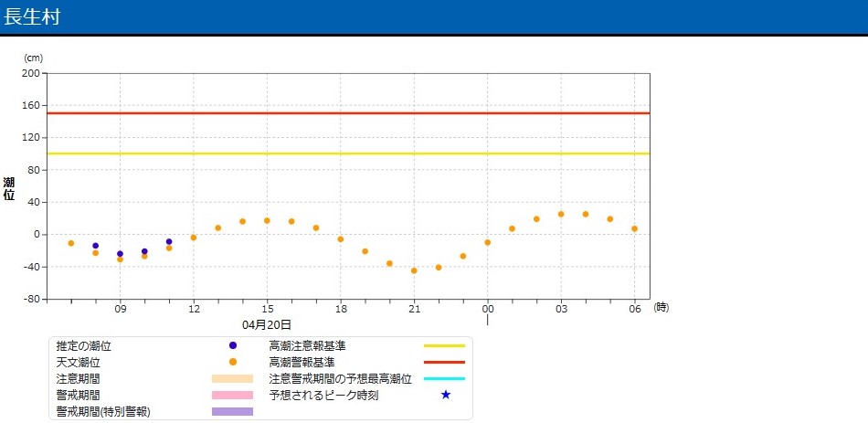Select the orange astronomical tide dot at 18 o'clock

coord(341,239)
